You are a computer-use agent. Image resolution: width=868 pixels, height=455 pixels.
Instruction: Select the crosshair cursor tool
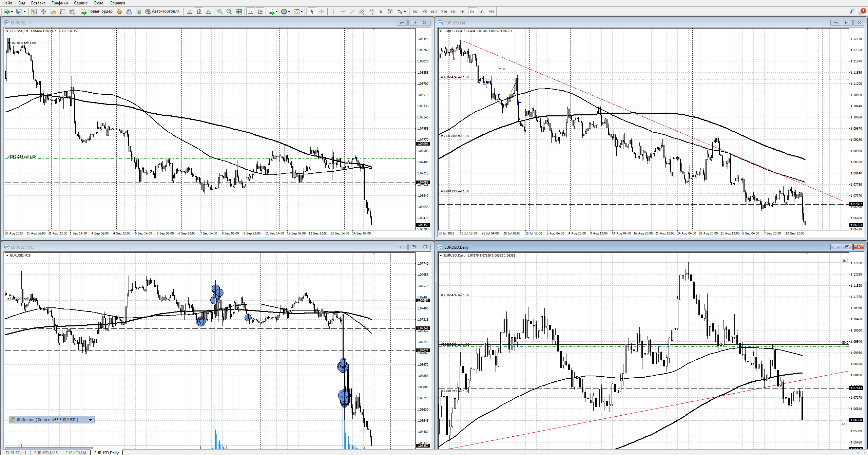pyautogui.click(x=322, y=12)
